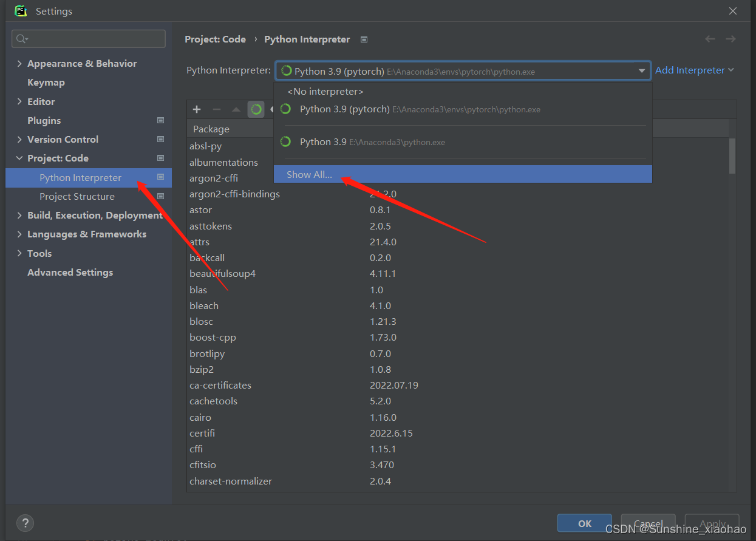Click the forward navigation arrow

[730, 39]
